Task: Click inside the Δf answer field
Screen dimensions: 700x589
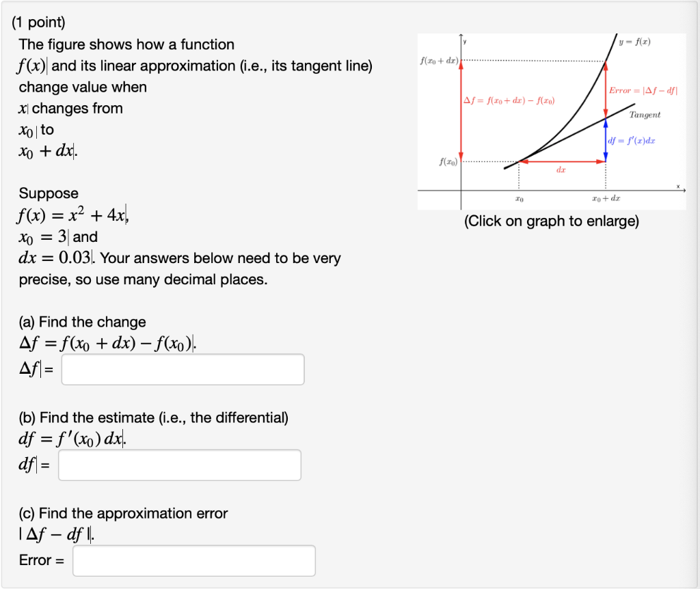Action: click(181, 369)
